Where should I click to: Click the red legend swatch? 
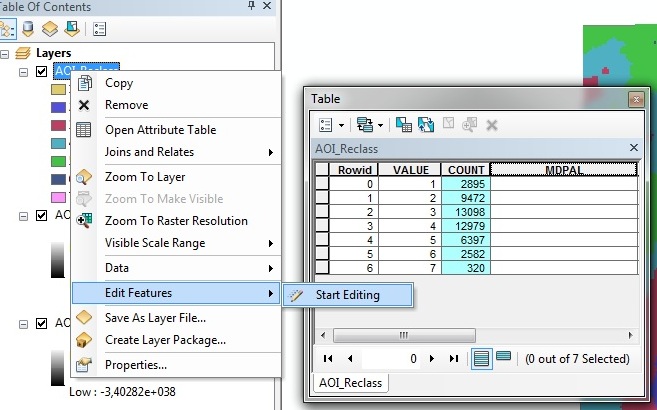58,125
